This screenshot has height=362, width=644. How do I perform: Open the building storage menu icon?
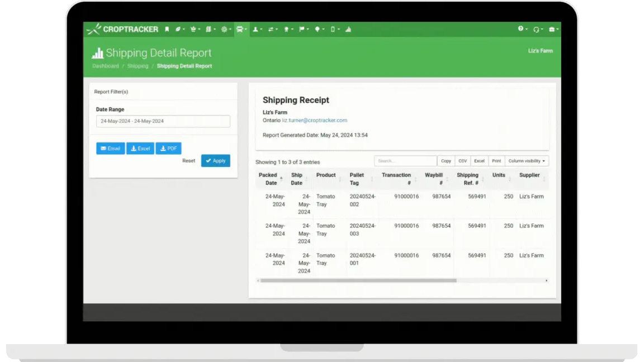(210, 29)
